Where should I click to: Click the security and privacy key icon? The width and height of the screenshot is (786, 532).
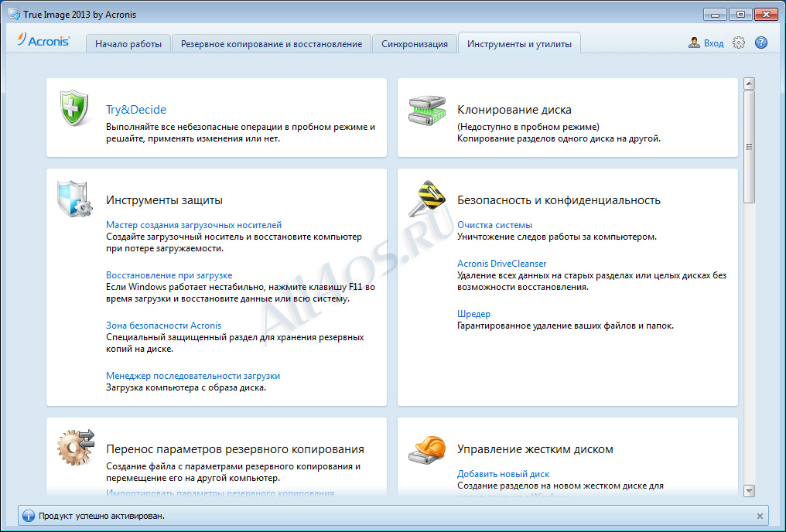(x=426, y=199)
